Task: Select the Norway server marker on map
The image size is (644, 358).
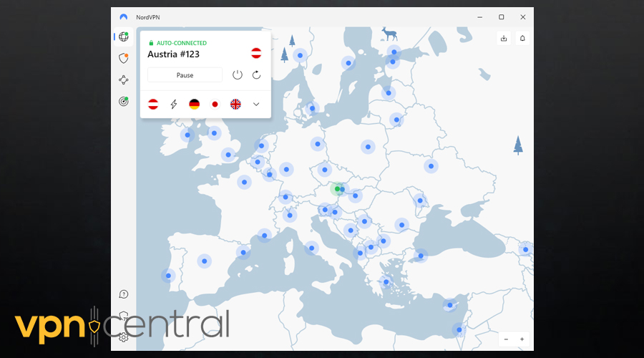Action: pyautogui.click(x=301, y=55)
